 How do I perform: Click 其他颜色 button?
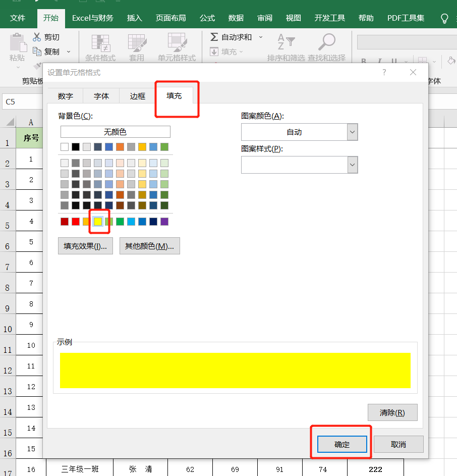pos(150,246)
